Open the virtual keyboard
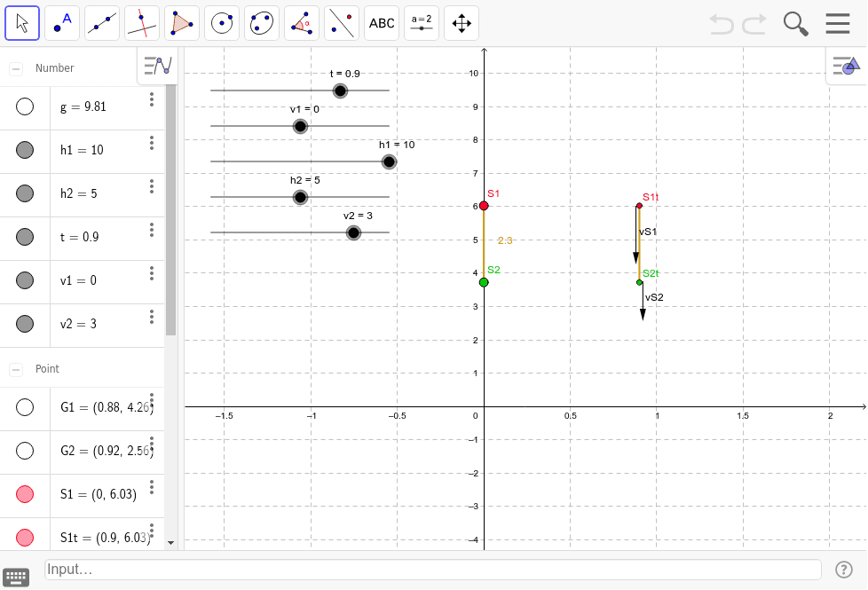The width and height of the screenshot is (868, 590). point(16,578)
